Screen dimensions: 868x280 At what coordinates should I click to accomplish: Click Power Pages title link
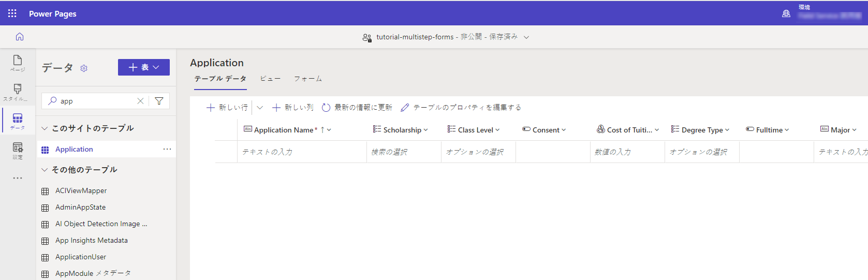[x=52, y=14]
